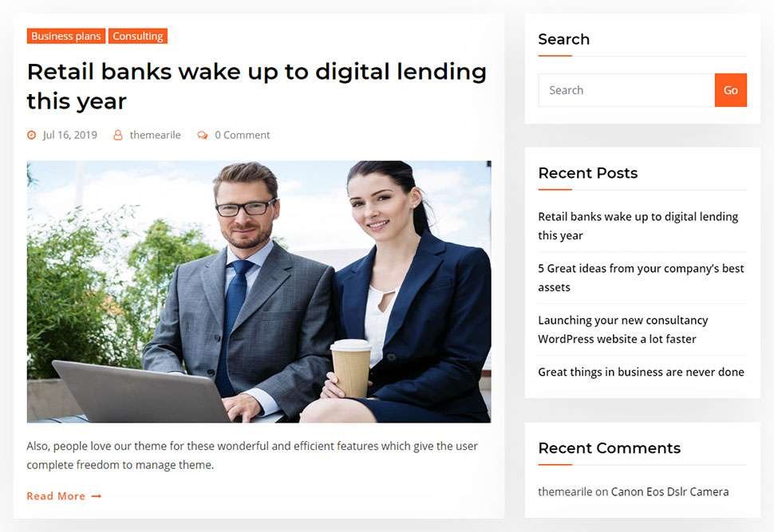Open the Retail banks post title heading
Viewport: 774px width, 532px height.
point(257,86)
